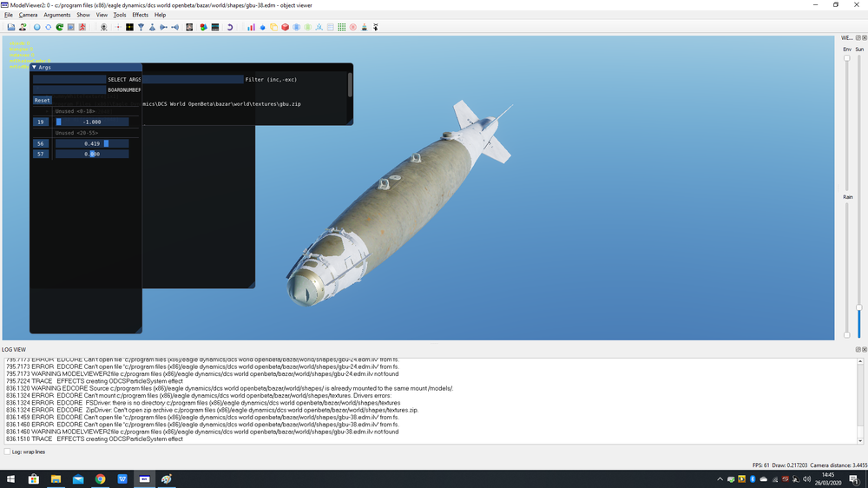The width and height of the screenshot is (868, 488).
Task: Click the dark console window icon
Action: 214,27
